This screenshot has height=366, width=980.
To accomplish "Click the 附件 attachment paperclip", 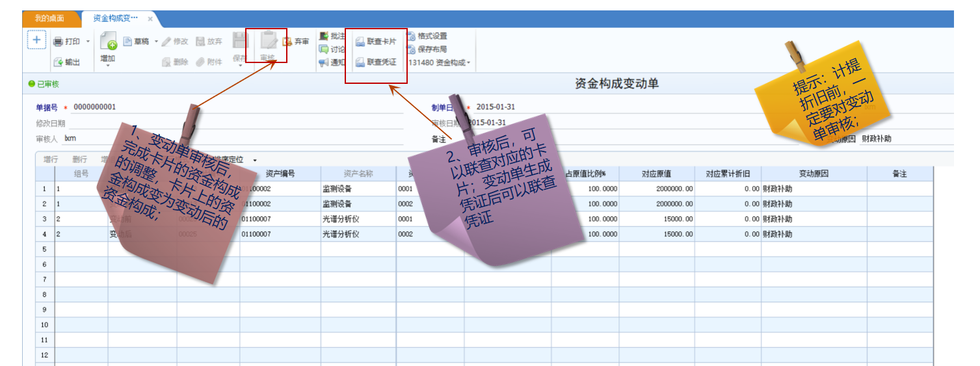I will pos(209,62).
